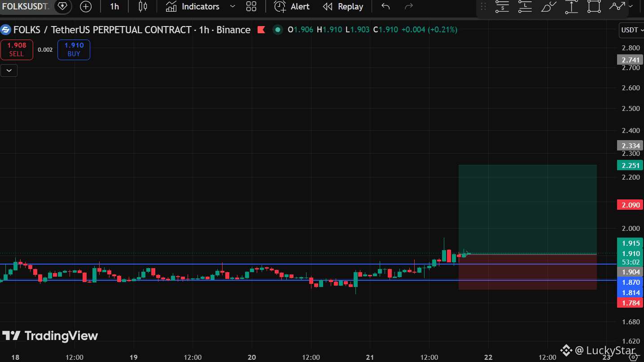Click the 2.000 price scale tick

click(631, 229)
